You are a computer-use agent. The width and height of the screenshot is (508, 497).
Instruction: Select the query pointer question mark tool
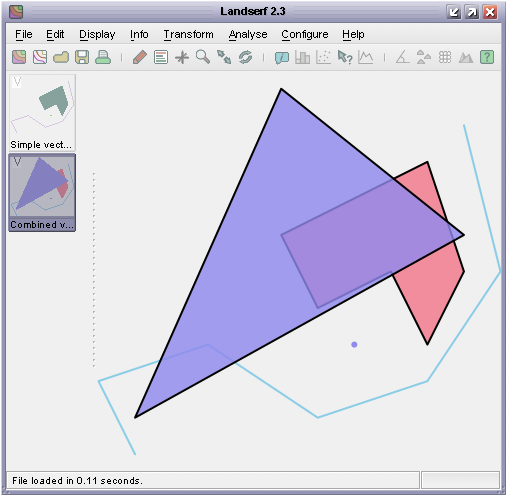pos(345,57)
